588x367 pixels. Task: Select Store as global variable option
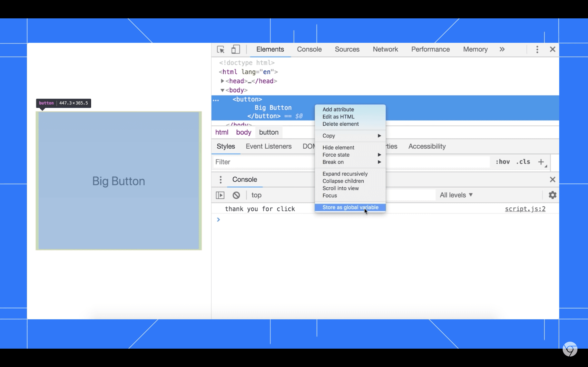click(x=351, y=207)
